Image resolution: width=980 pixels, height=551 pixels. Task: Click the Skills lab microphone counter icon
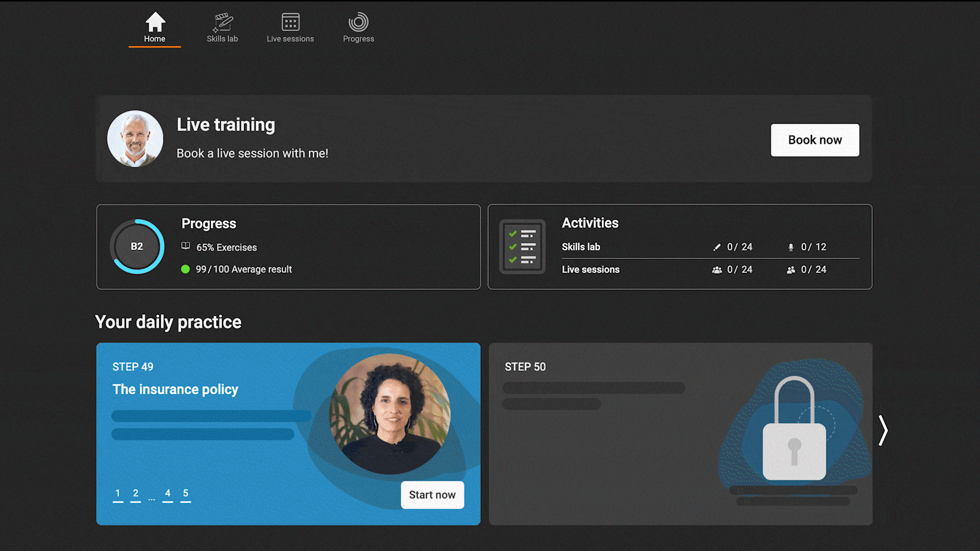(791, 247)
